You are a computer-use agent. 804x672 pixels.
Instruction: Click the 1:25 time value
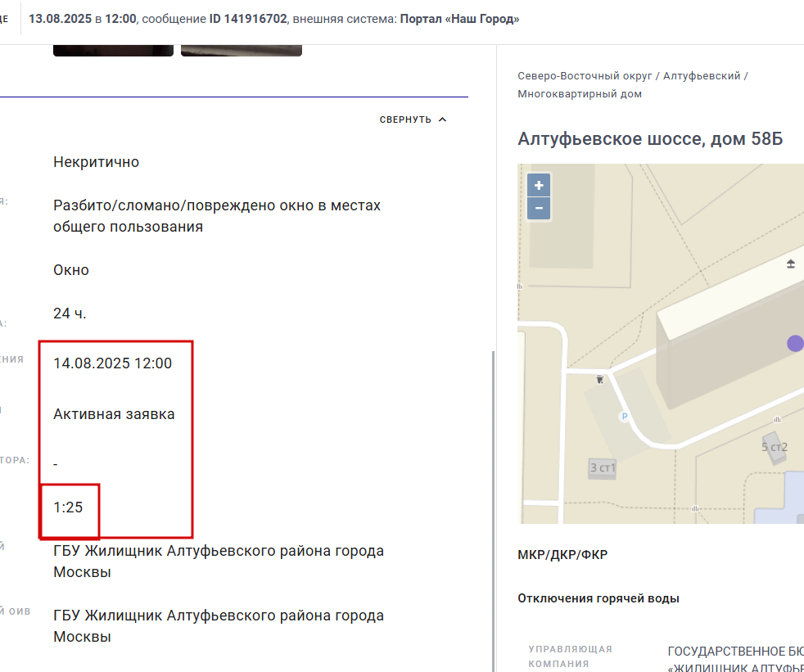tap(68, 507)
